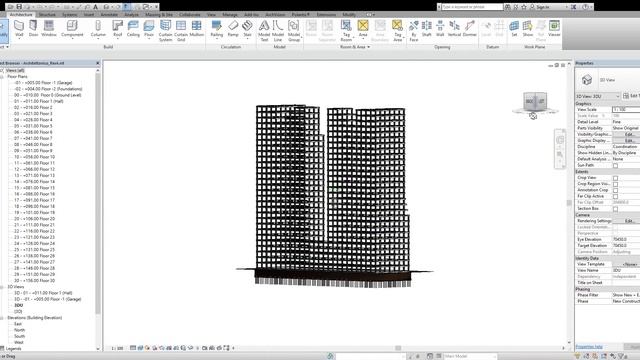Toggle the Annotation Crop checkbox
The width and height of the screenshot is (640, 360).
(x=616, y=190)
